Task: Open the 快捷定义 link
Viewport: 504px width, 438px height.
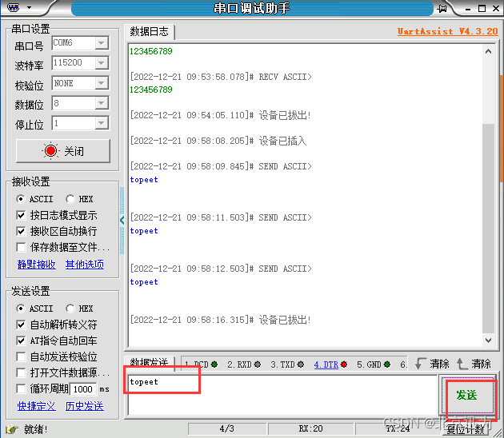Action: tap(36, 406)
